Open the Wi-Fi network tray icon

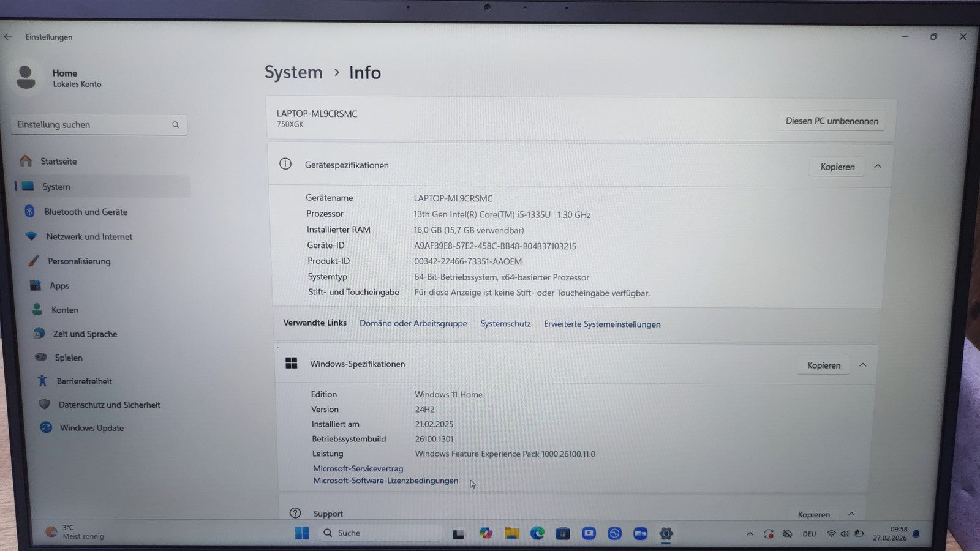[x=831, y=534]
